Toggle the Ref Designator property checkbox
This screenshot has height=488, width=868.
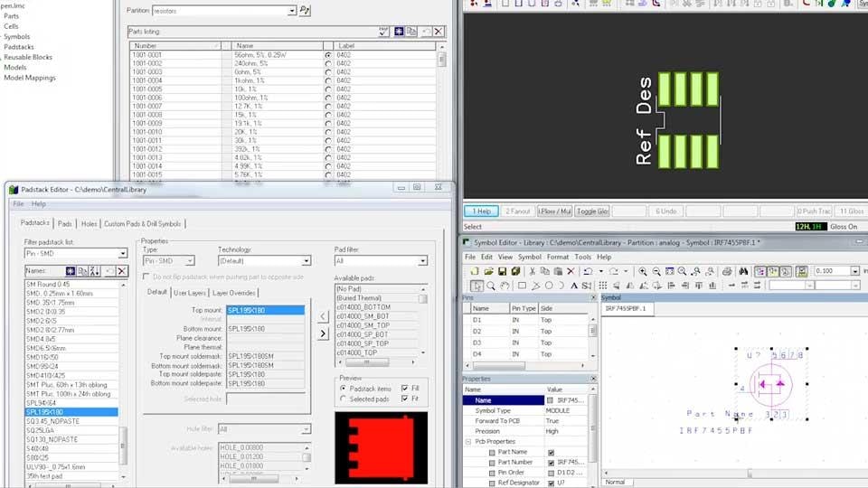point(551,483)
